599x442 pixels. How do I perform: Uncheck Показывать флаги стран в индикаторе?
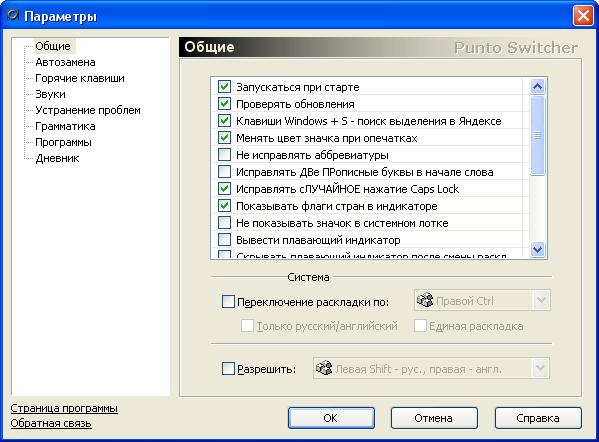click(224, 206)
